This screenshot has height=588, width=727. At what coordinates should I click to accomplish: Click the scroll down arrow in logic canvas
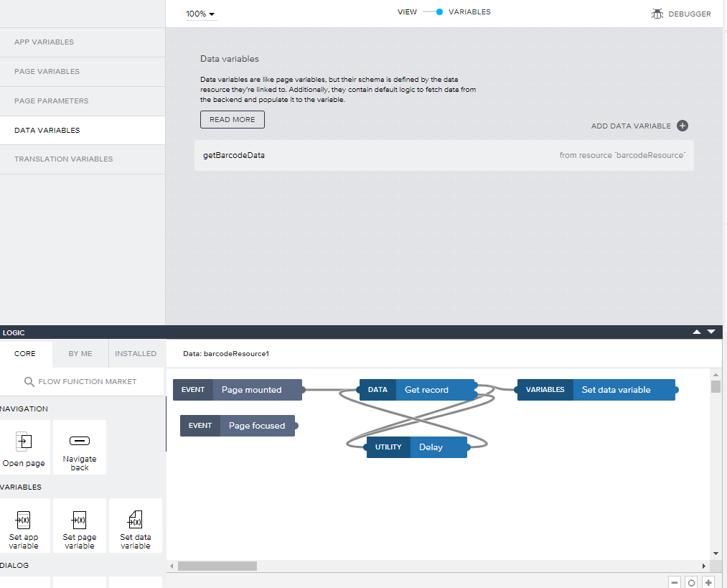(716, 554)
